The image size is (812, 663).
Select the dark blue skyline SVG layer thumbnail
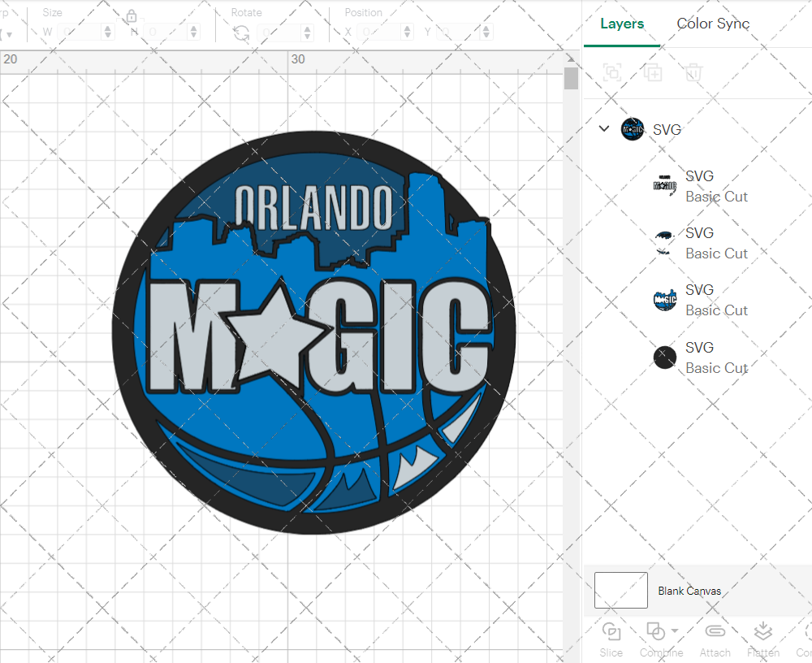(664, 243)
